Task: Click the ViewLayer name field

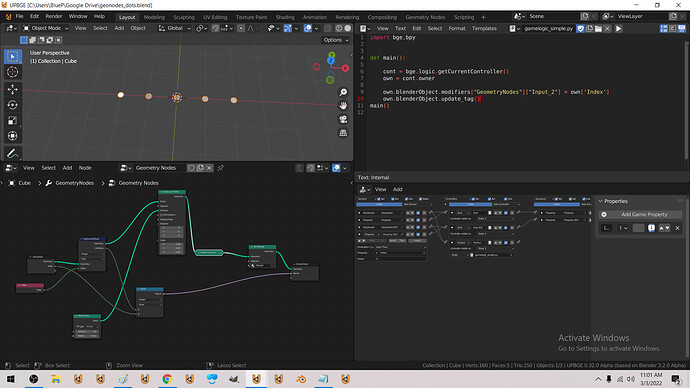Action: pyautogui.click(x=642, y=16)
